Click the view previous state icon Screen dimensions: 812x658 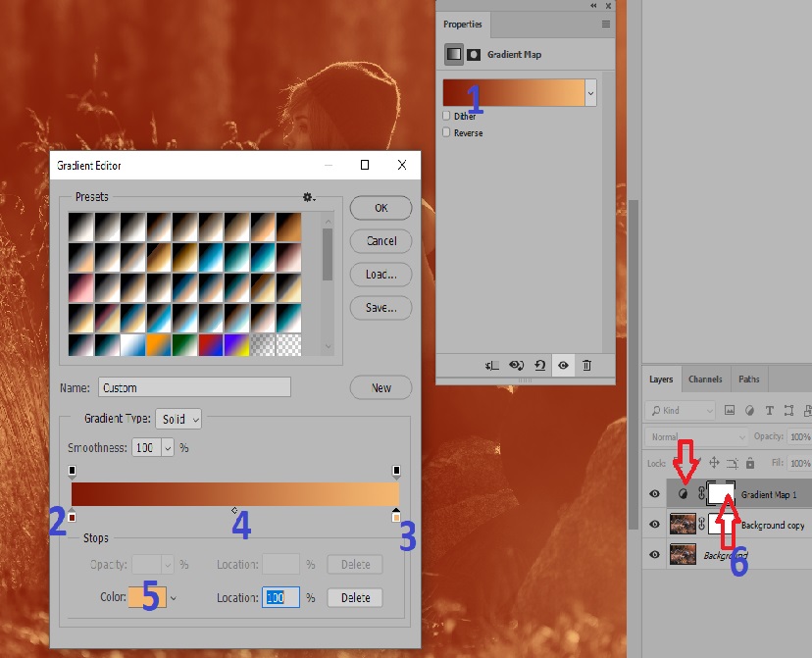point(516,365)
